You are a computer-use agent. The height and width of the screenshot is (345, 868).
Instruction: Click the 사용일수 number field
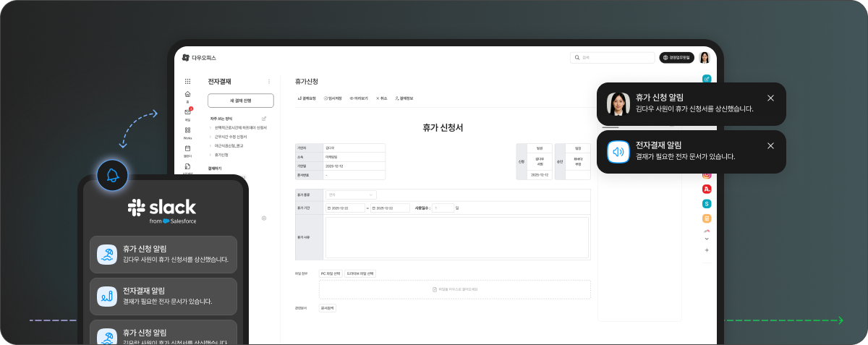pos(443,208)
